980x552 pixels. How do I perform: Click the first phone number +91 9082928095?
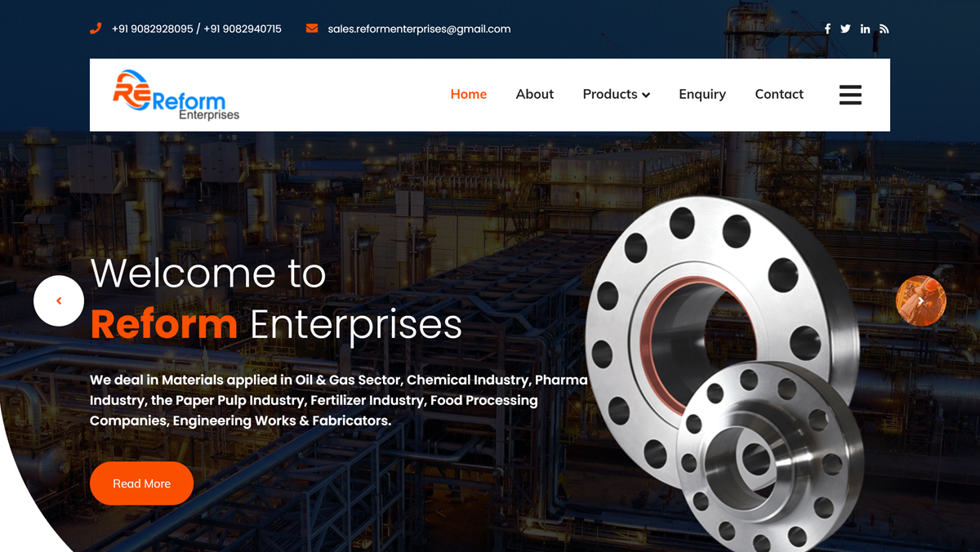pos(153,29)
